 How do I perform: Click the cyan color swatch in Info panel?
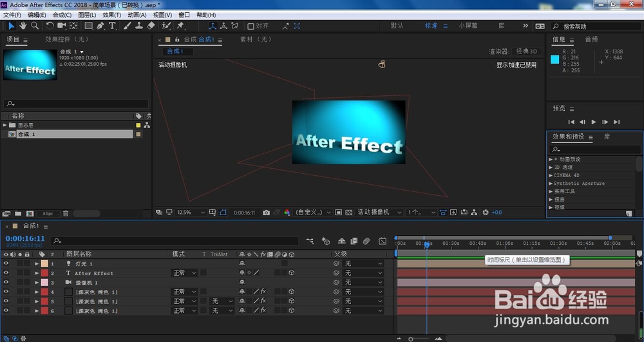tap(555, 59)
